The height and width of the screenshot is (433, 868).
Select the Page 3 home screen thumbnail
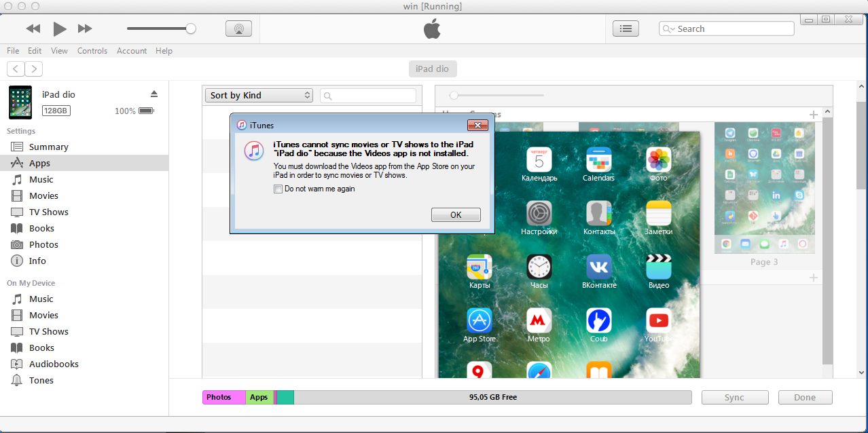pyautogui.click(x=764, y=188)
